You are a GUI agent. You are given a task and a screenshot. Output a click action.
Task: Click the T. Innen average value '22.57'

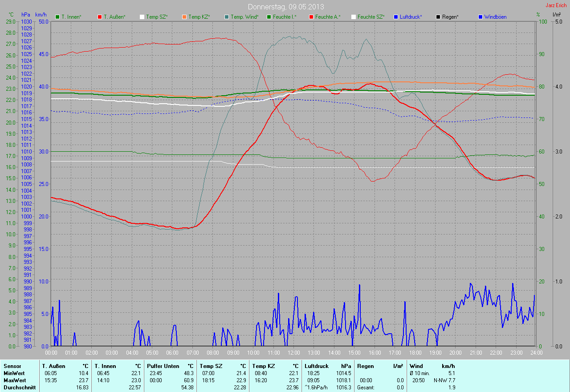pyautogui.click(x=134, y=388)
